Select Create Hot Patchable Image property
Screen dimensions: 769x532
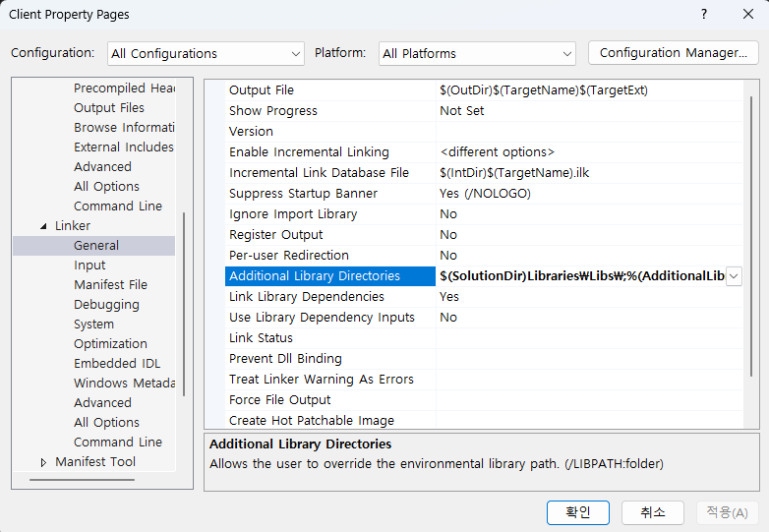(x=312, y=420)
